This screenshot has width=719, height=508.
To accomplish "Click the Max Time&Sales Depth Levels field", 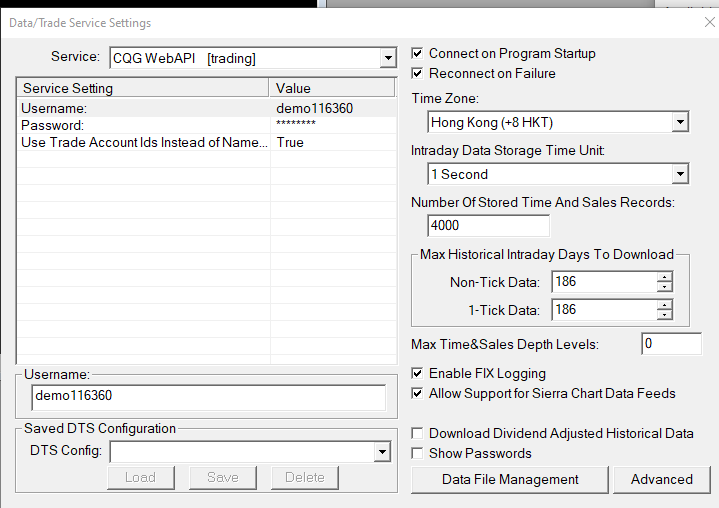I will (x=671, y=344).
